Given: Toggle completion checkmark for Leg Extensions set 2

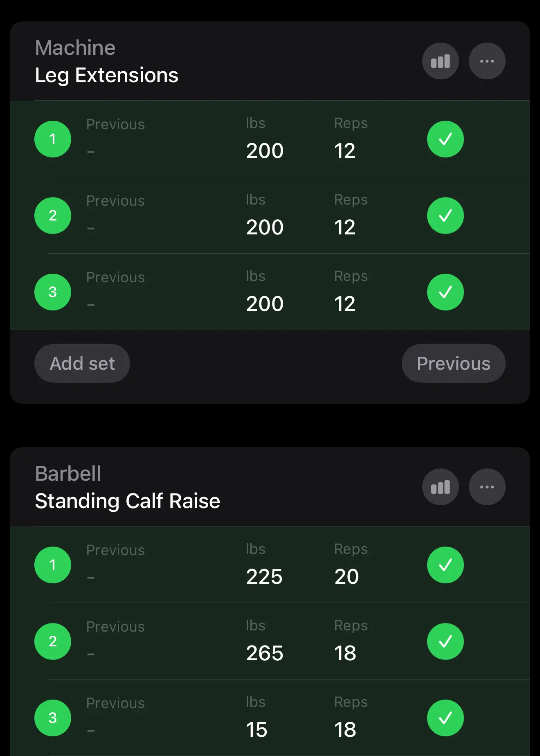Looking at the screenshot, I should click(x=445, y=216).
